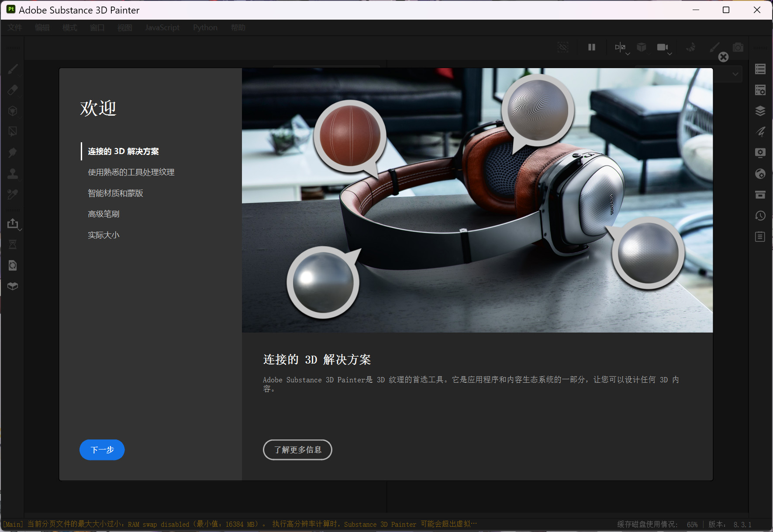Expand the camera selection arrow
The image size is (773, 532).
click(x=669, y=54)
